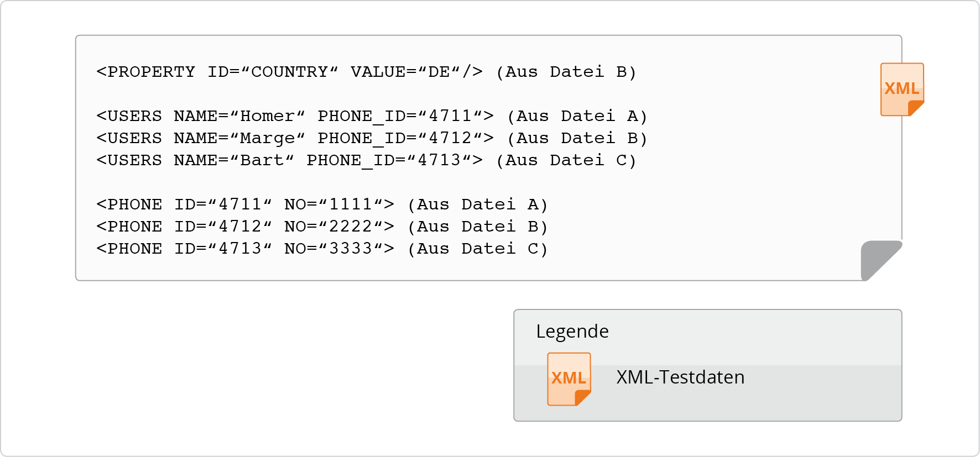Click the PHONE_ID="4711" attribute

400,116
